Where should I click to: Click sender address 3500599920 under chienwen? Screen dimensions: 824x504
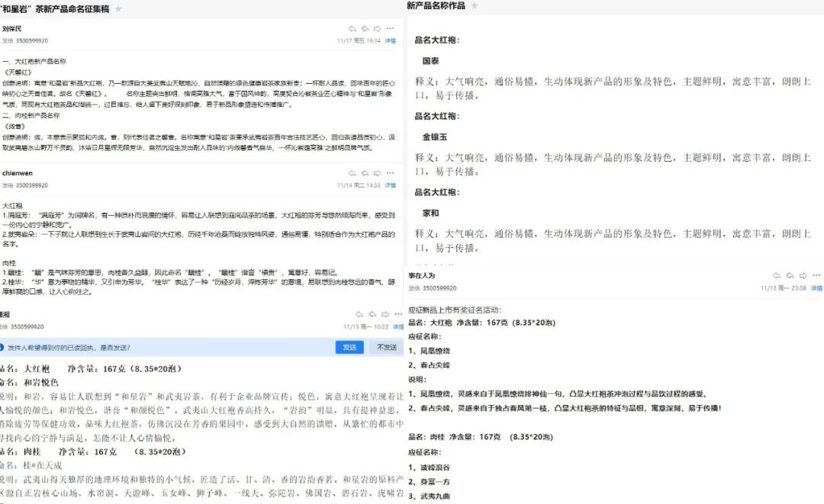[x=32, y=185]
